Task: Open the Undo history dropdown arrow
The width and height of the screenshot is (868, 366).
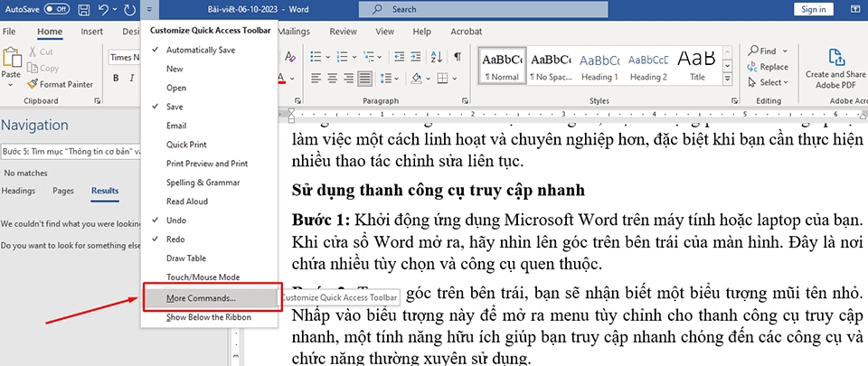Action: [x=115, y=9]
